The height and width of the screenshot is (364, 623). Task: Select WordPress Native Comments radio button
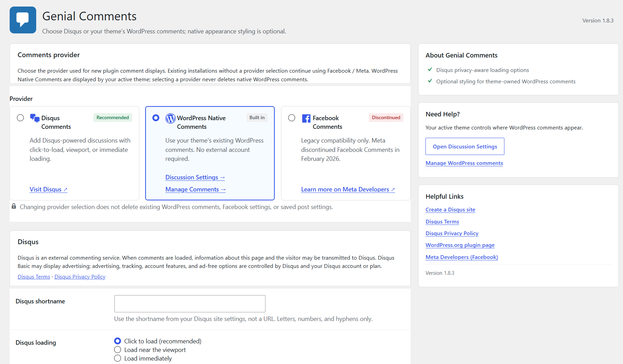[156, 118]
